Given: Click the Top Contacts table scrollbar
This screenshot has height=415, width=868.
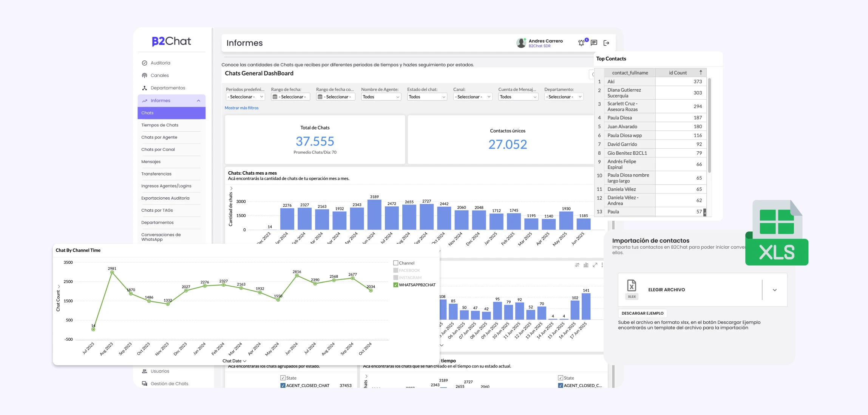Looking at the screenshot, I should (x=709, y=125).
